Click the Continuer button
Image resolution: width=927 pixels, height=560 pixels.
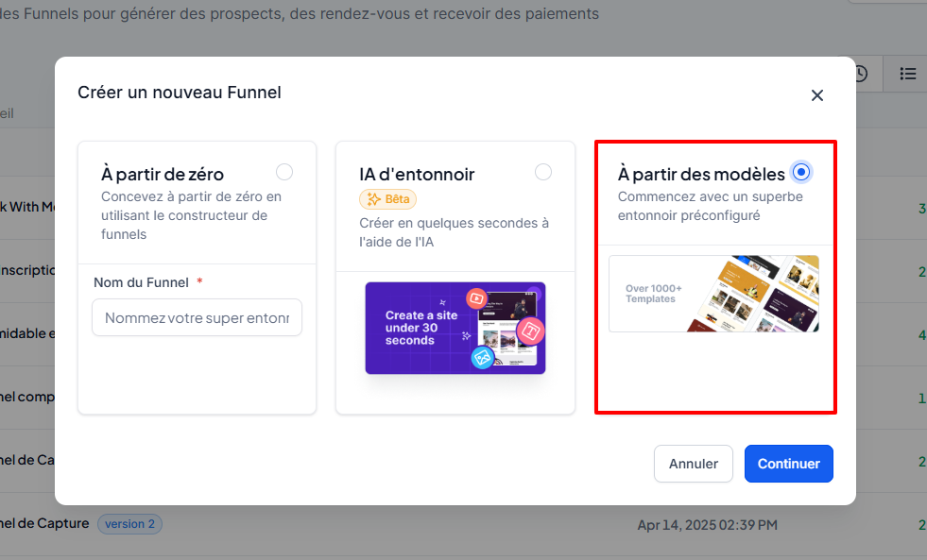(x=788, y=464)
